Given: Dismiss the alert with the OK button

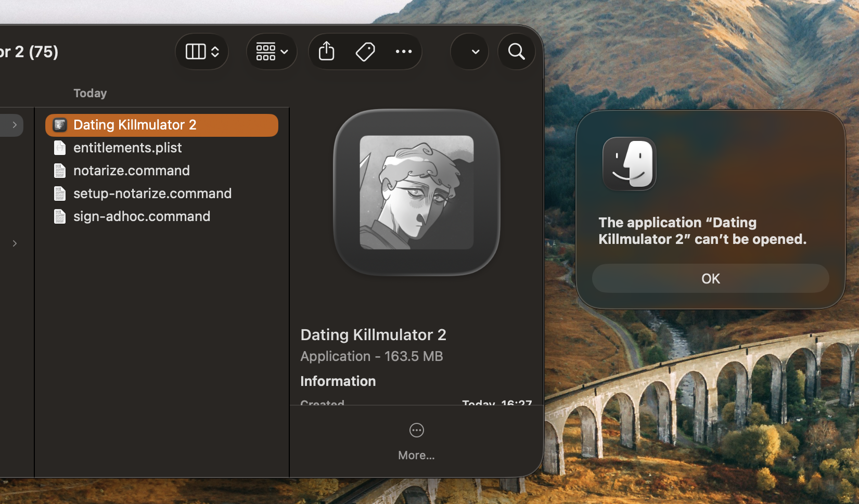Looking at the screenshot, I should click(711, 278).
